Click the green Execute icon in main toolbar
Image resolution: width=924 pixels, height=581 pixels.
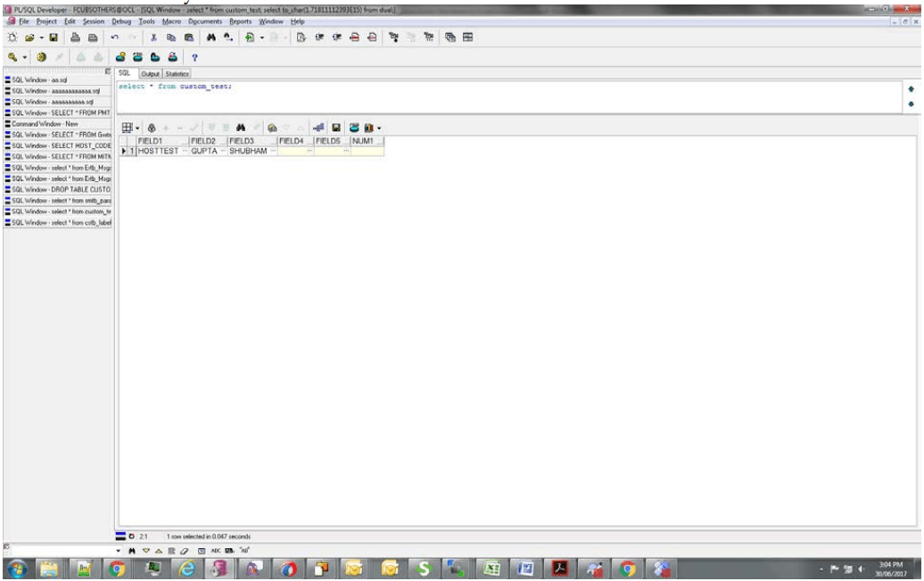point(250,37)
